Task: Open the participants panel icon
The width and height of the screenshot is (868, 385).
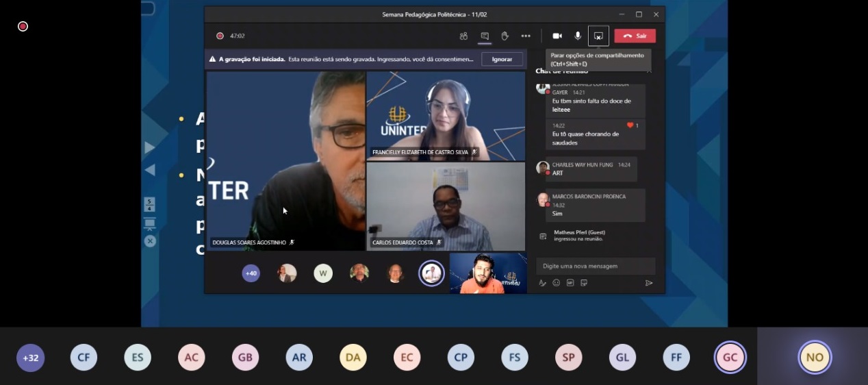Action: [x=463, y=36]
